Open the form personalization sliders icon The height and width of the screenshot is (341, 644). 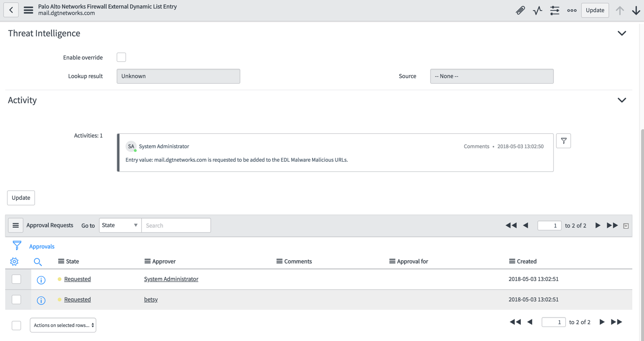(555, 10)
